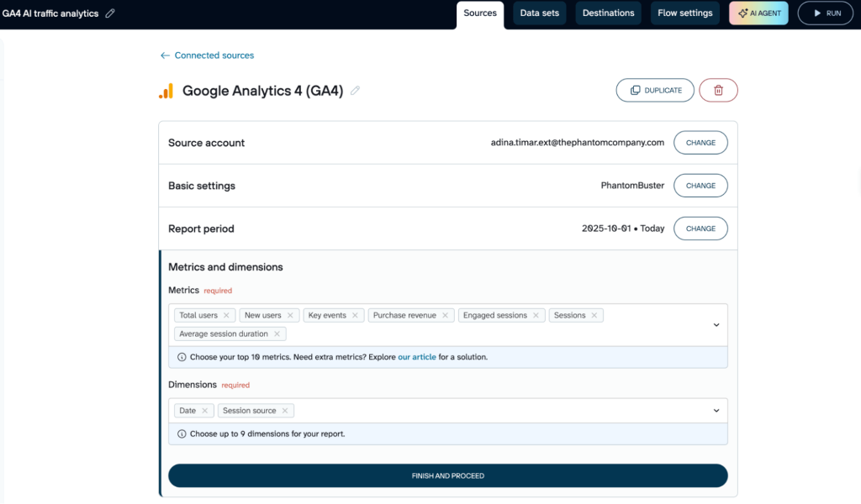Remove the Purchase revenue metric chip
Image resolution: width=861 pixels, height=504 pixels.
click(x=445, y=315)
